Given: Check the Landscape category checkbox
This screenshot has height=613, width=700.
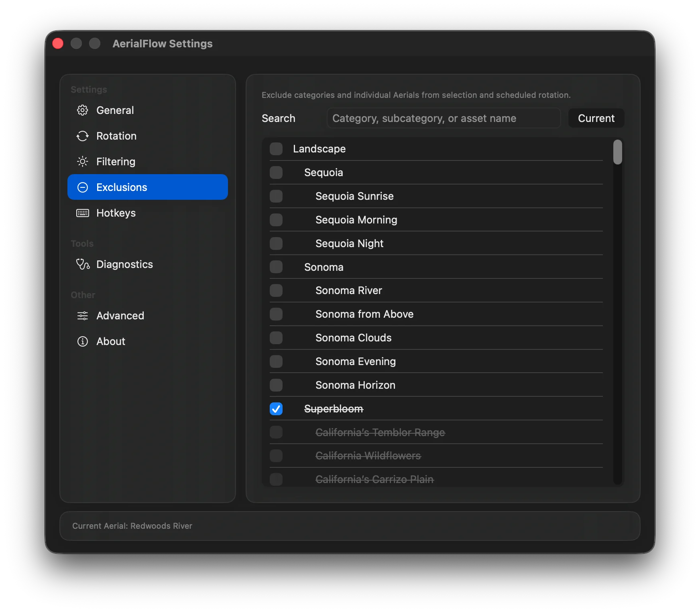Looking at the screenshot, I should pos(276,148).
